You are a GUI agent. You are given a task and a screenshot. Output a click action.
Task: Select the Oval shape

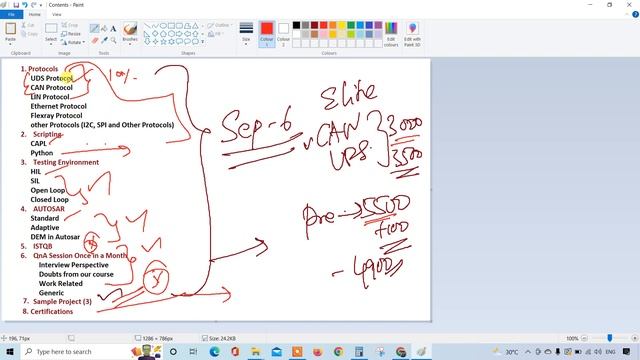[163, 26]
